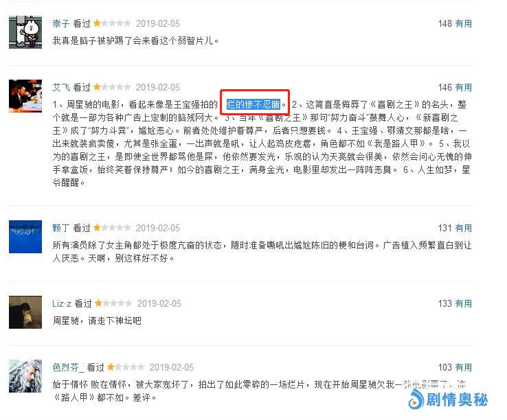The image size is (507, 420).
Task: Click username link 颗丁
Action: tap(60, 228)
